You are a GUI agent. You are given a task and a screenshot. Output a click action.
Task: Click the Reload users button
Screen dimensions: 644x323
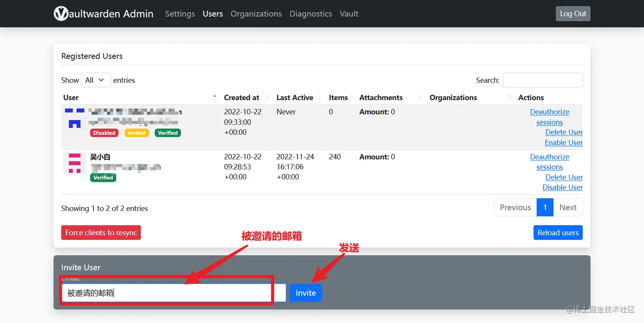(x=558, y=233)
